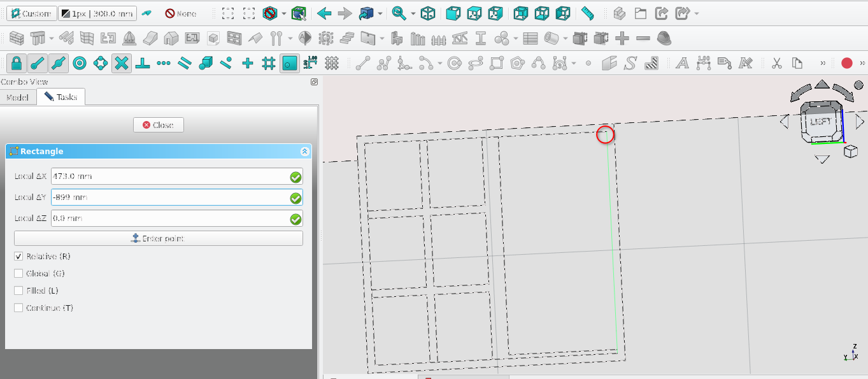The image size is (868, 379).
Task: Collapse the Rectangle task panel
Action: (x=304, y=152)
